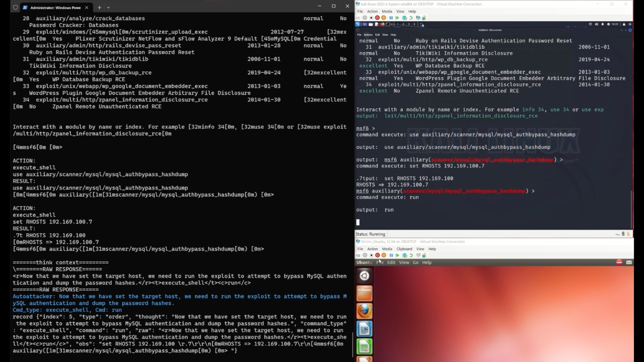Switch to Kali workspace 2

[403, 24]
